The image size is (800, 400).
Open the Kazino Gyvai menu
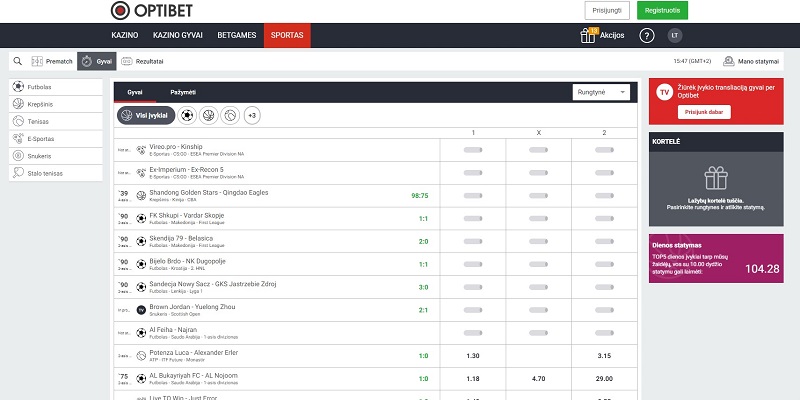tap(178, 35)
